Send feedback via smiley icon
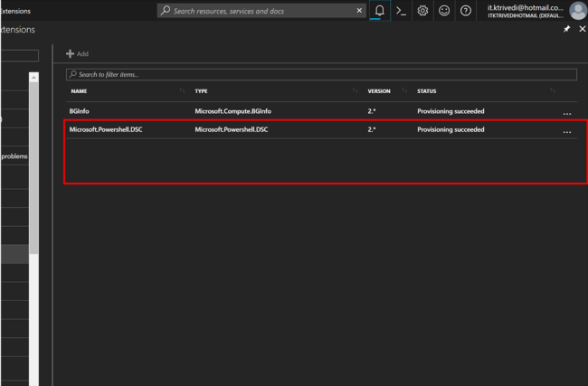The height and width of the screenshot is (386, 588). (x=444, y=11)
